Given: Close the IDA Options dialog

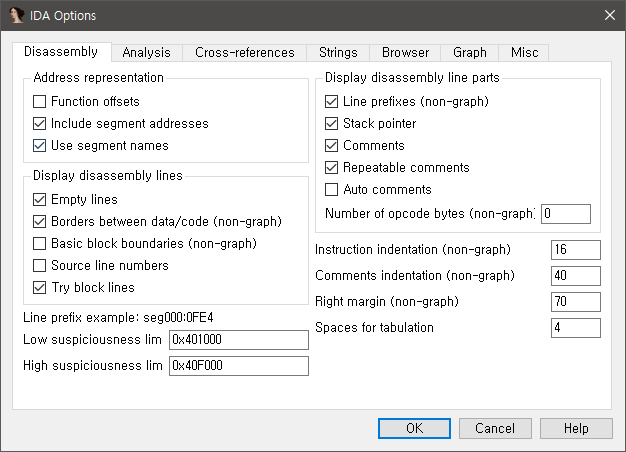Looking at the screenshot, I should pos(610,15).
